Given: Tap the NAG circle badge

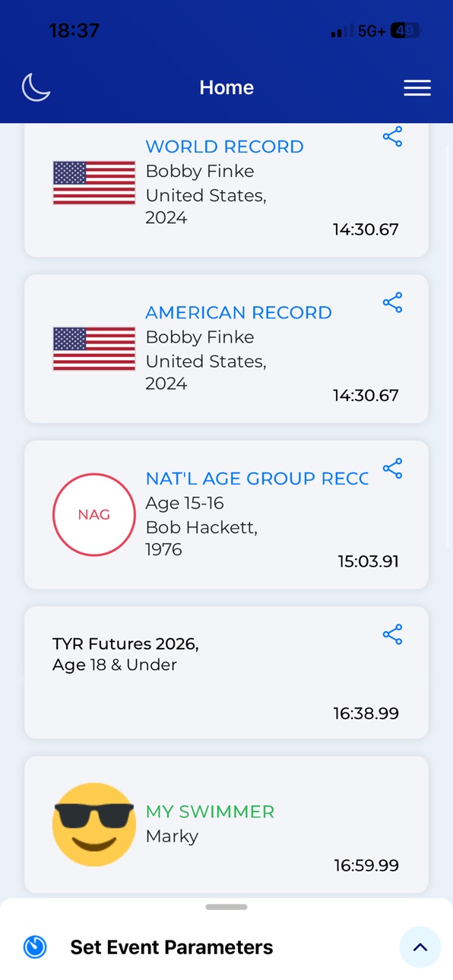Looking at the screenshot, I should [94, 514].
